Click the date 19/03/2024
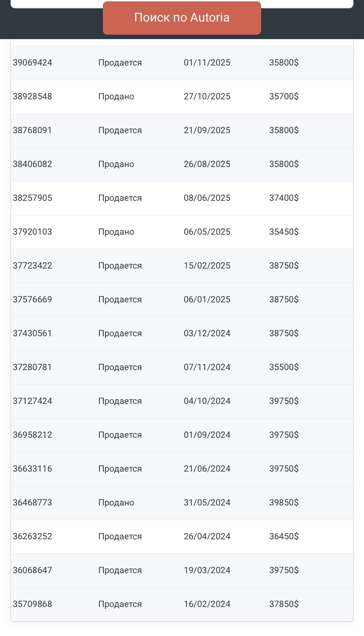Image resolution: width=364 pixels, height=636 pixels. pos(207,570)
